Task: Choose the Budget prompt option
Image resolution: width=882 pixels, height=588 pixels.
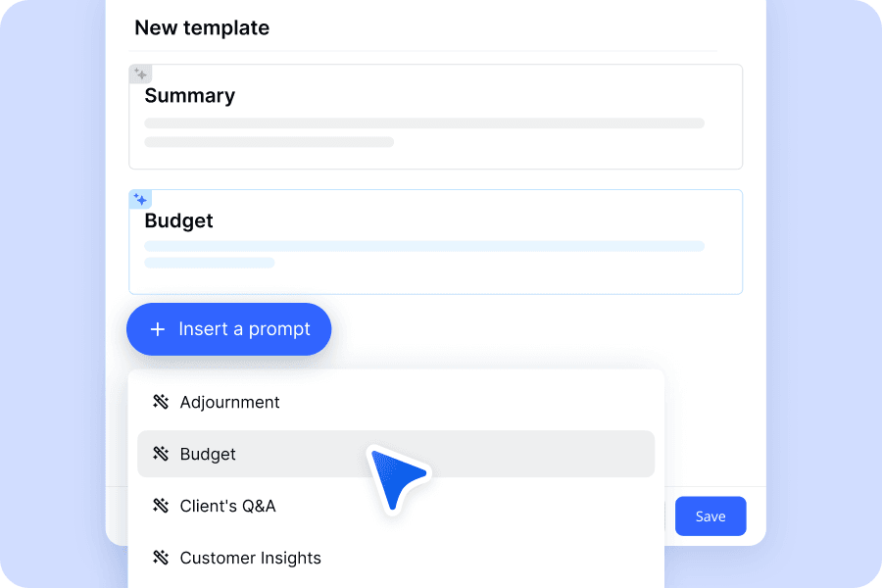Action: (x=396, y=454)
